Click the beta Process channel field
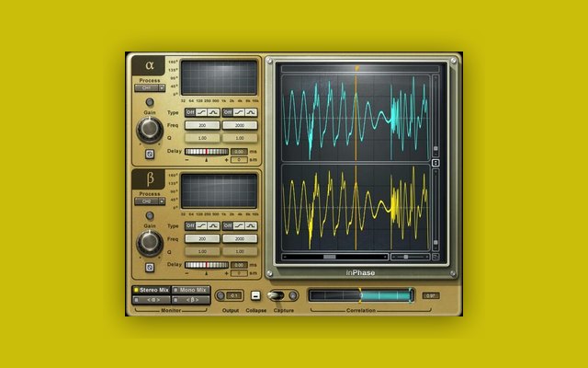 pyautogui.click(x=147, y=201)
